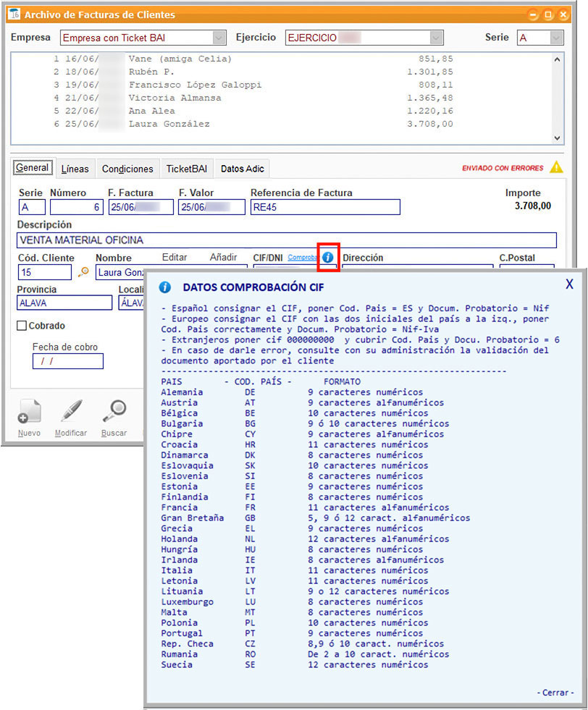The width and height of the screenshot is (588, 710).
Task: Click the Suecia row in country list
Action: click(295, 664)
